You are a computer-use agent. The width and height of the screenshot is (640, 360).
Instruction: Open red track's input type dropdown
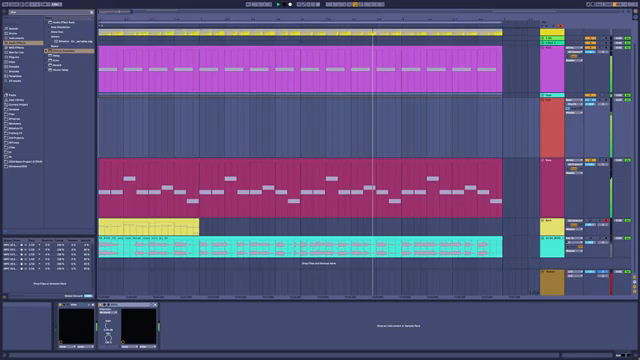click(574, 100)
